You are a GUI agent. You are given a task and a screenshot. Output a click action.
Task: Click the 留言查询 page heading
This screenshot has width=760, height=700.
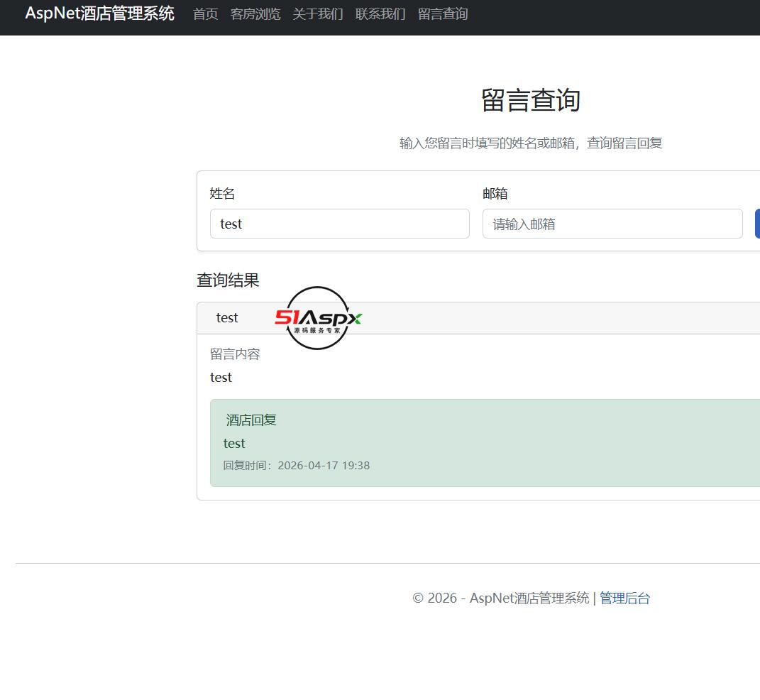click(531, 100)
